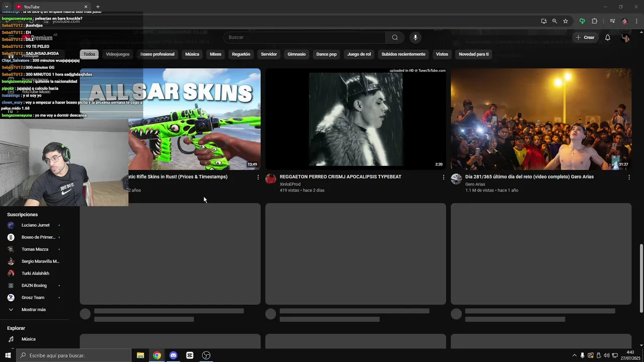
Task: Select the Música filter chip
Action: (192, 54)
